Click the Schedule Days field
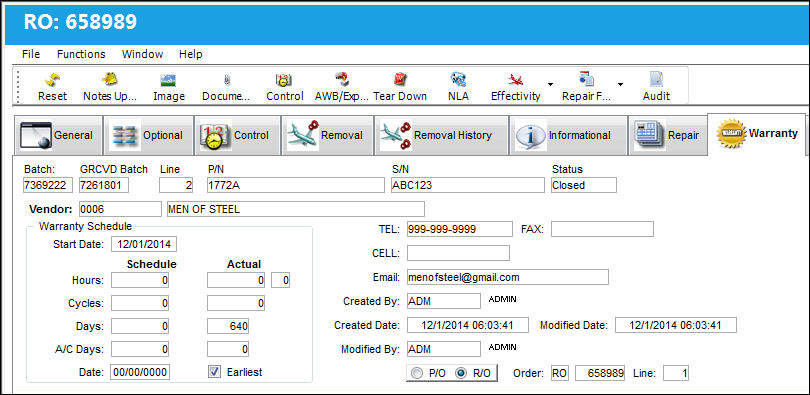810x395 pixels. (x=140, y=326)
